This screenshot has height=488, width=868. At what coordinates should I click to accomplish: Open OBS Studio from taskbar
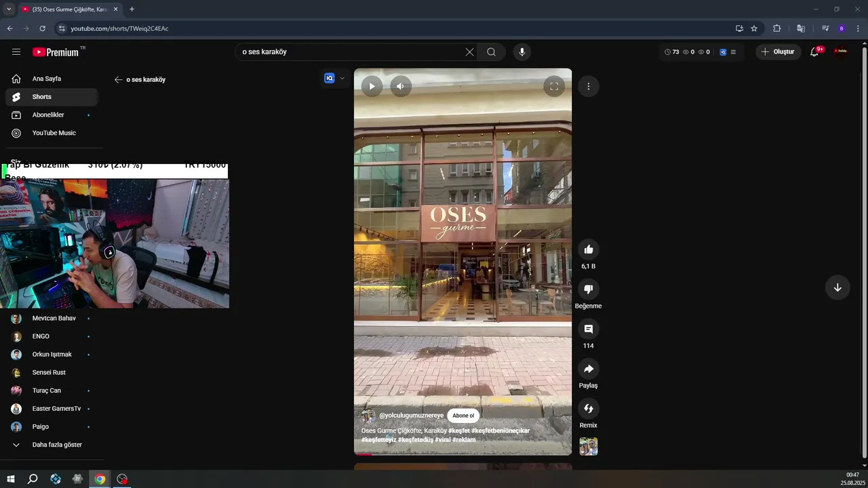pos(122,479)
